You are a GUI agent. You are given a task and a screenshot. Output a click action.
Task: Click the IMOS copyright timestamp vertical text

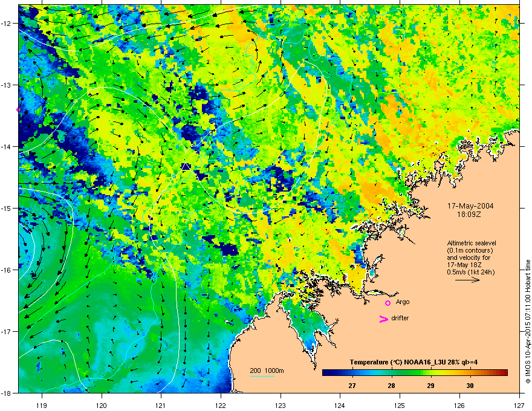528,322
